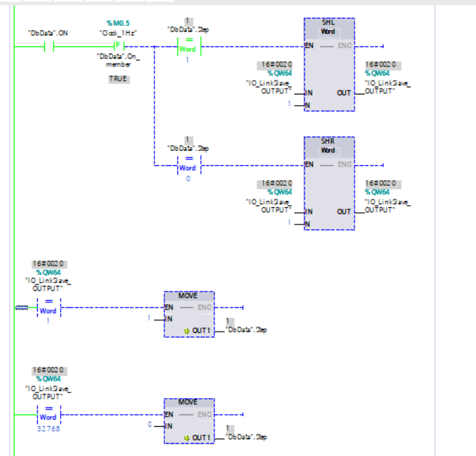This screenshot has height=456, width=476.
Task: Click the comparator comparing output to 32768
Action: click(x=49, y=415)
